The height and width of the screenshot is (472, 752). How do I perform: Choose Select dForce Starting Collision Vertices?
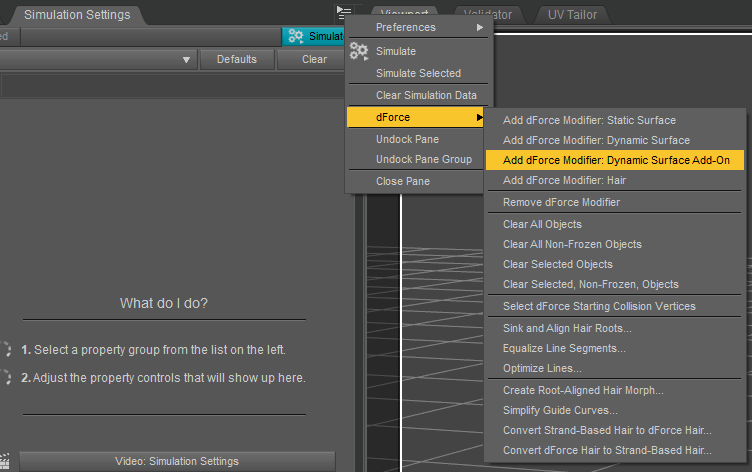click(x=614, y=307)
